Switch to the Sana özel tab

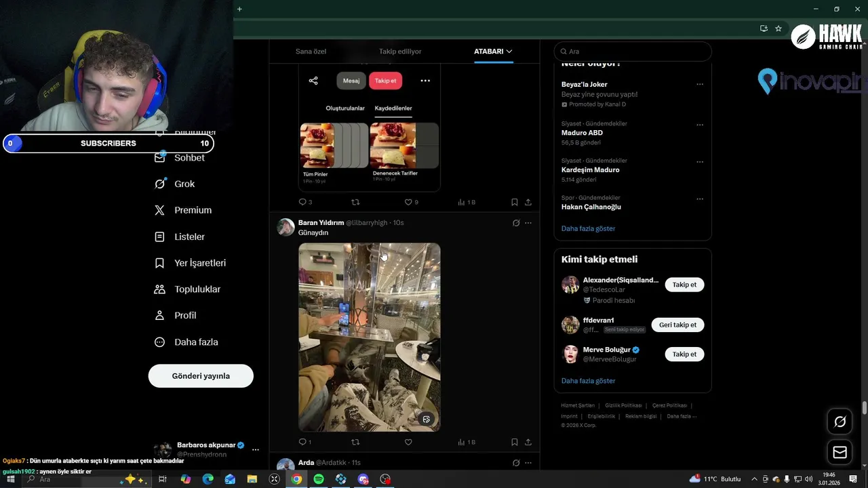click(x=311, y=52)
